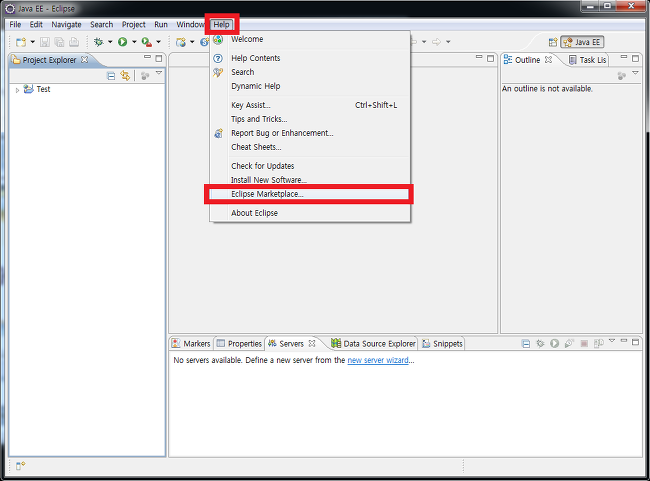This screenshot has height=481, width=650.
Task: Click the Search flashlight icon in Help menu
Action: 218,73
